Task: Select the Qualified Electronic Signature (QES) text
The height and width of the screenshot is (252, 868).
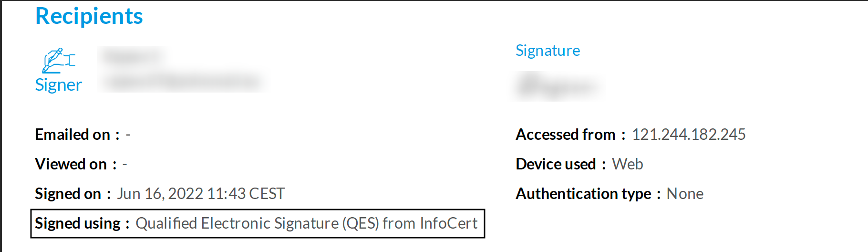Action: [258, 223]
